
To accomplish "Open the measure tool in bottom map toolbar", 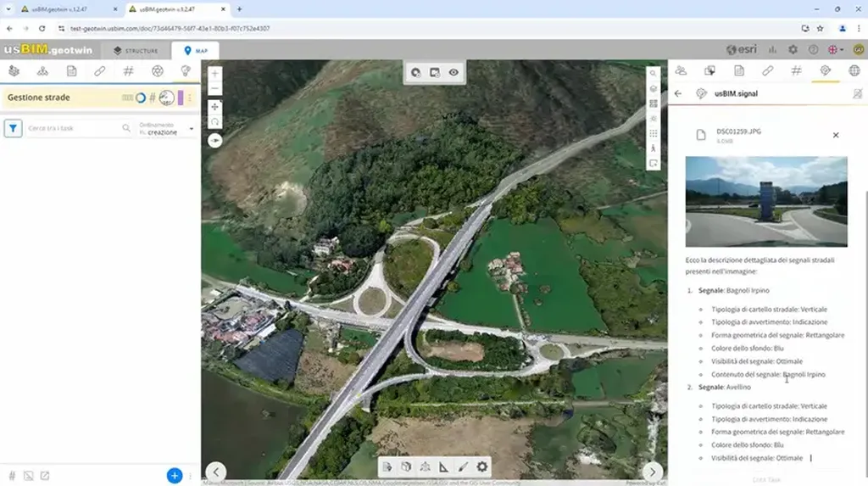I will click(x=443, y=466).
